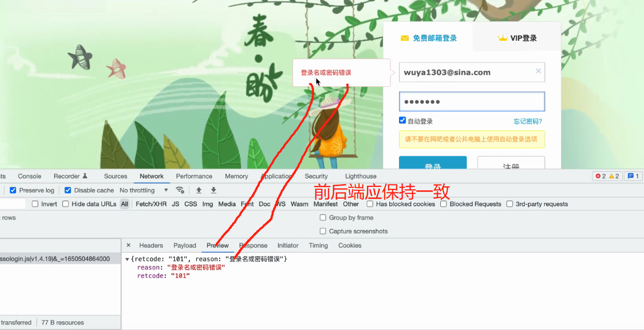Click the retcode "101" value line
644x330 pixels.
coord(163,276)
